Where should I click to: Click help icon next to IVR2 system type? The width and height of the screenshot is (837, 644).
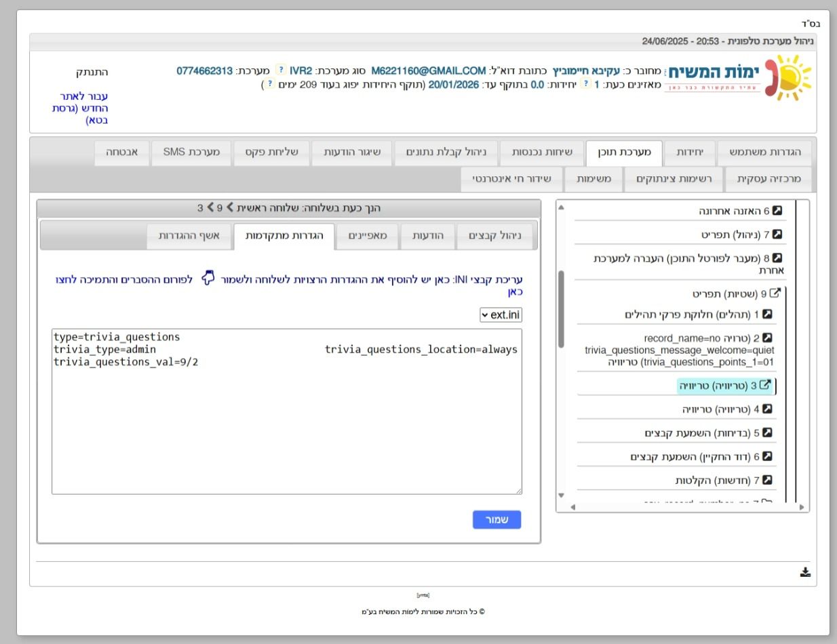(281, 71)
